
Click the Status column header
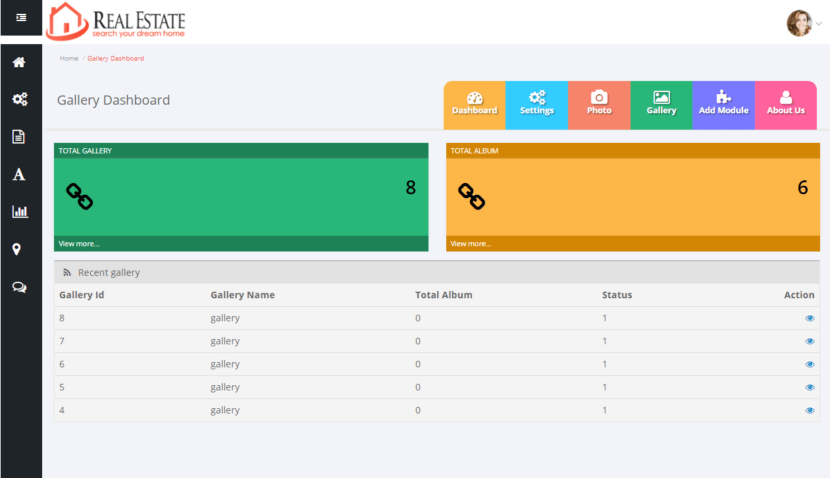[617, 295]
